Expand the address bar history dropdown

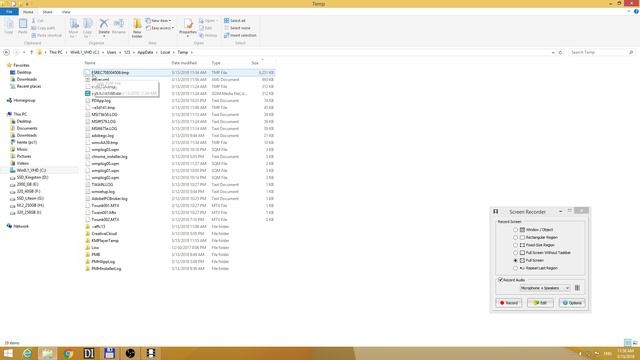pyautogui.click(x=553, y=52)
